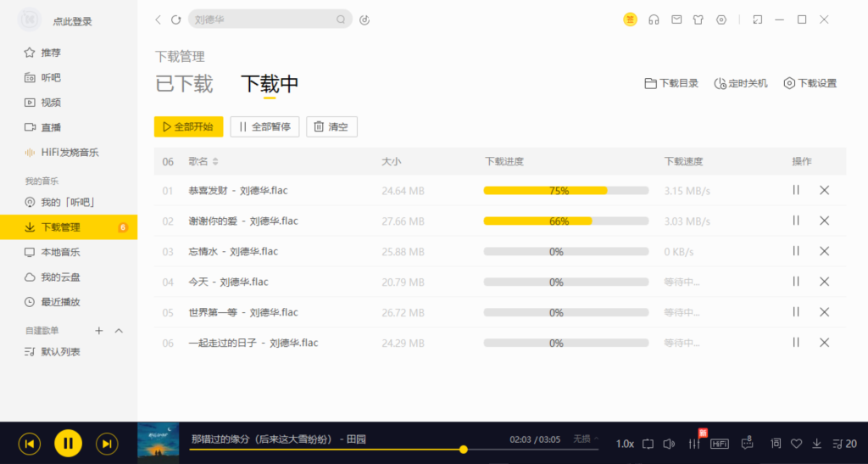Click the 75% progress bar

pos(565,191)
